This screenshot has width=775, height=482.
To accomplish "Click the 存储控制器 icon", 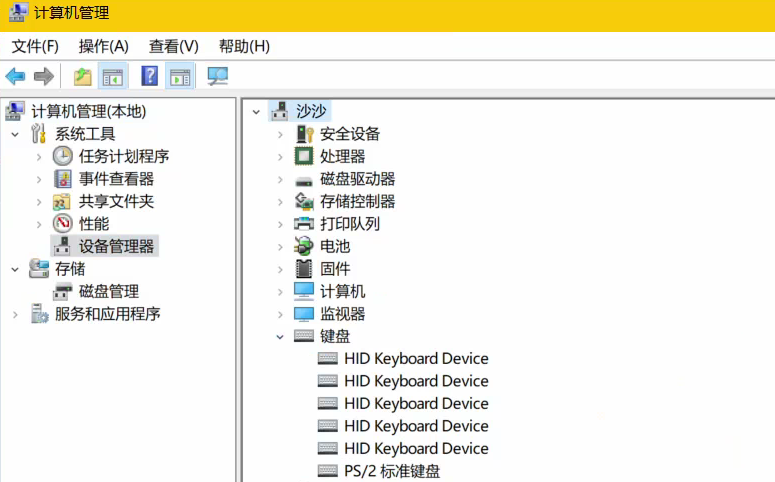I will pyautogui.click(x=304, y=201).
